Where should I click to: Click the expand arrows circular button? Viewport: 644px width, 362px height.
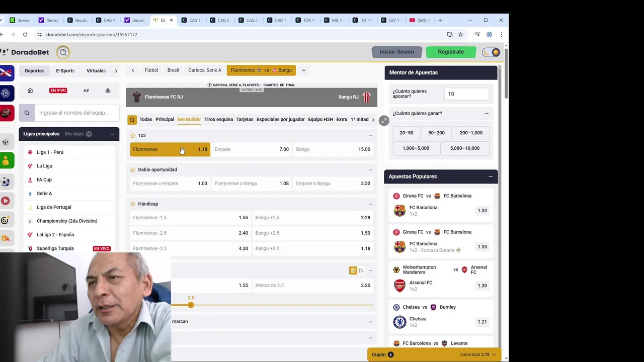coord(384,121)
